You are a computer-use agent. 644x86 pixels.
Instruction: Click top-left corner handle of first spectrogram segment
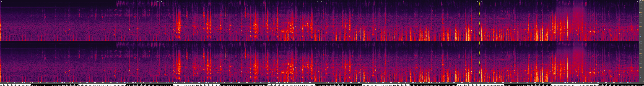pos(2,2)
